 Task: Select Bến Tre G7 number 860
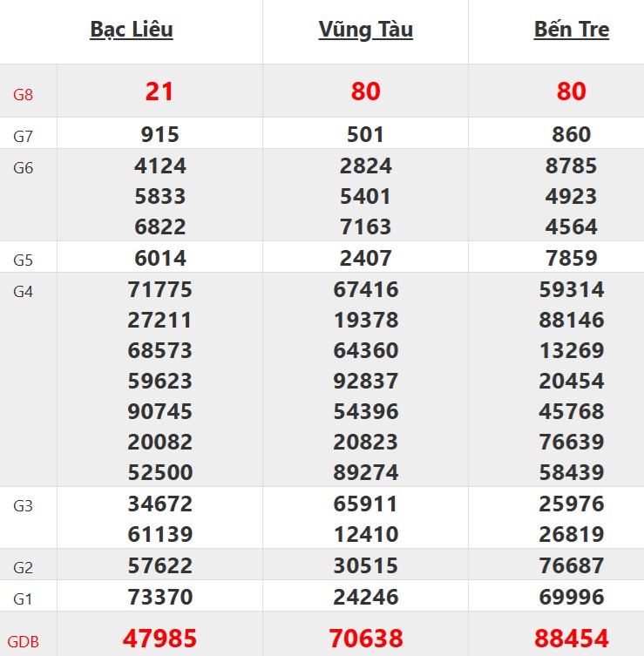click(x=571, y=134)
